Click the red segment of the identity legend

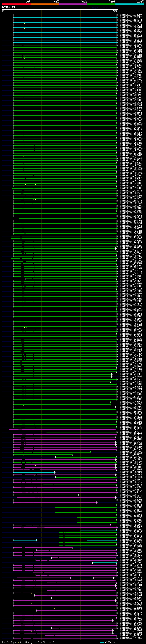16,4
